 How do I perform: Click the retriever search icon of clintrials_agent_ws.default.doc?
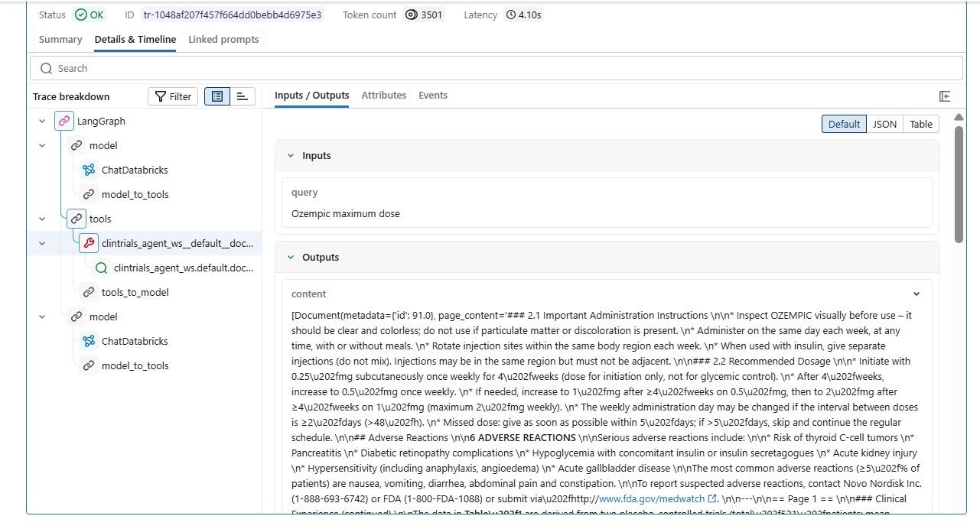[101, 268]
